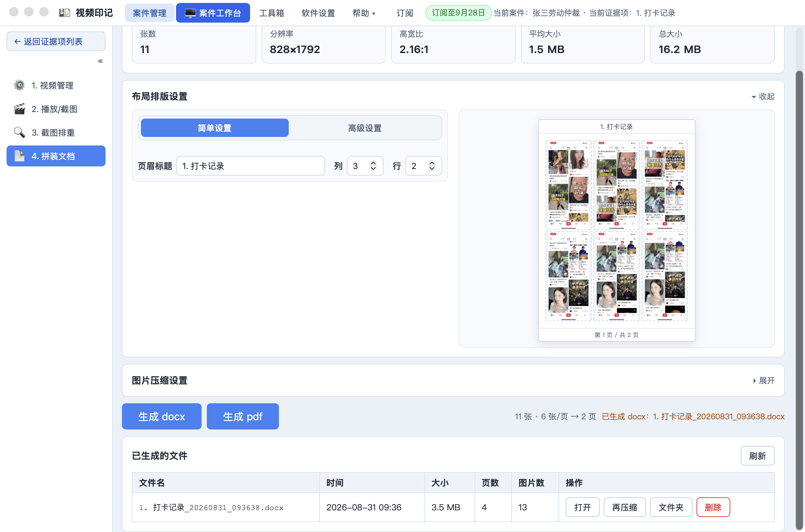Decrease the 行 row count stepper

click(432, 169)
